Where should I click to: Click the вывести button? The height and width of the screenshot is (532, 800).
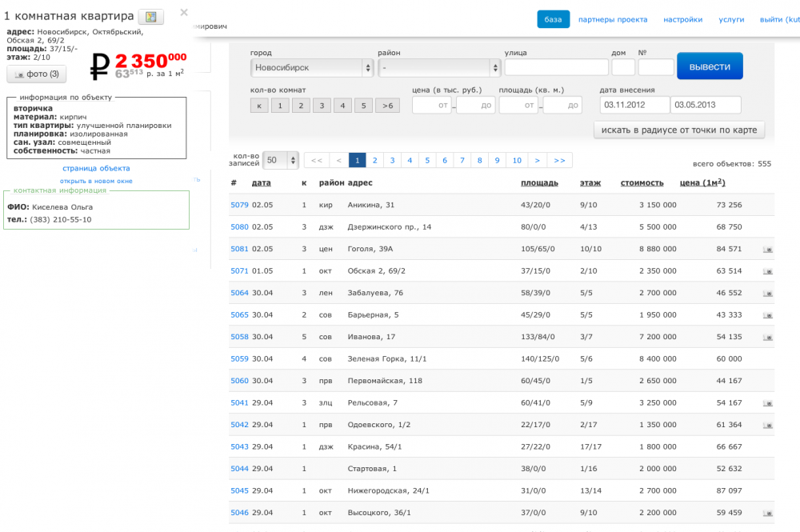710,66
